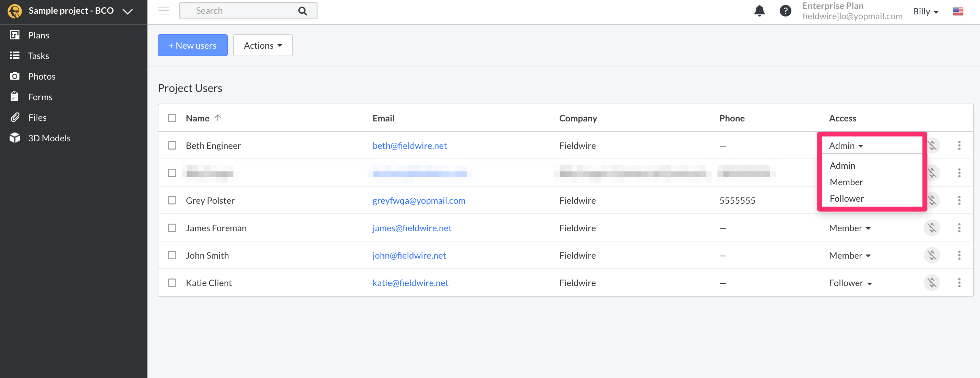Tick the checkbox for Beth Engineer
Image resolution: width=980 pixels, height=378 pixels.
pos(172,145)
